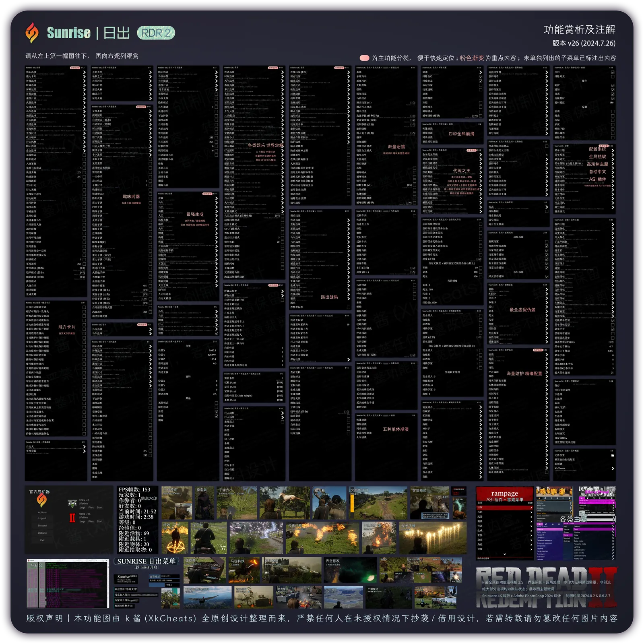Click the GTAV v3 game icon in launcher
Viewport: 644px width, 644px height.
pyautogui.click(x=72, y=504)
